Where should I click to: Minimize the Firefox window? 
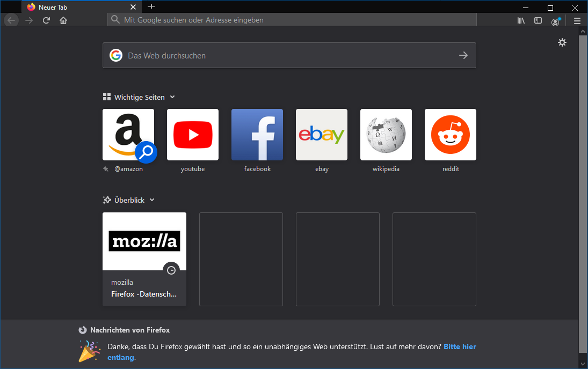point(526,8)
